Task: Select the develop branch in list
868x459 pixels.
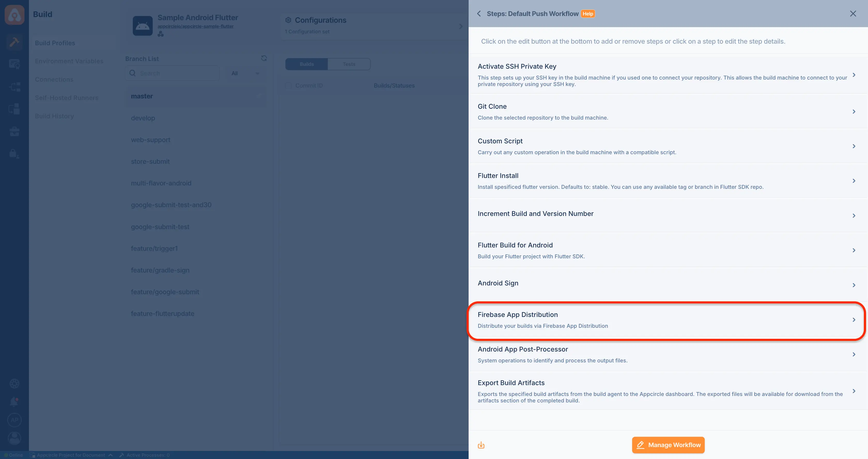Action: click(196, 118)
